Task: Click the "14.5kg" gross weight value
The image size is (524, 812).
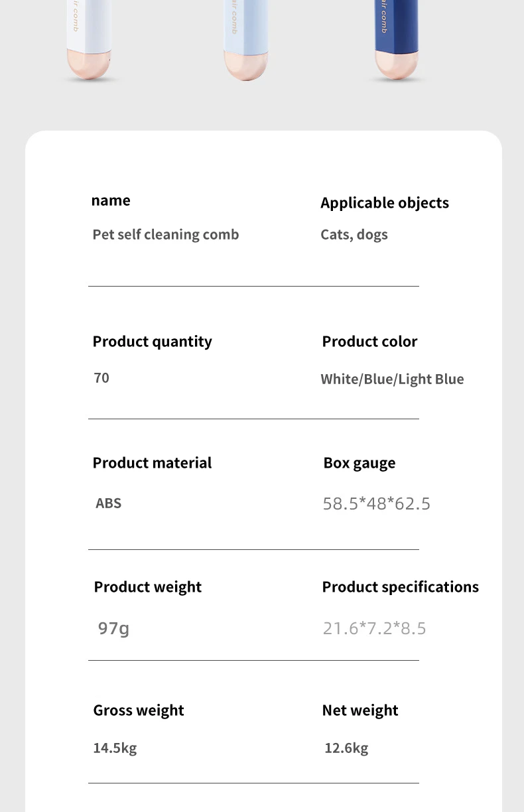Action: click(x=115, y=748)
